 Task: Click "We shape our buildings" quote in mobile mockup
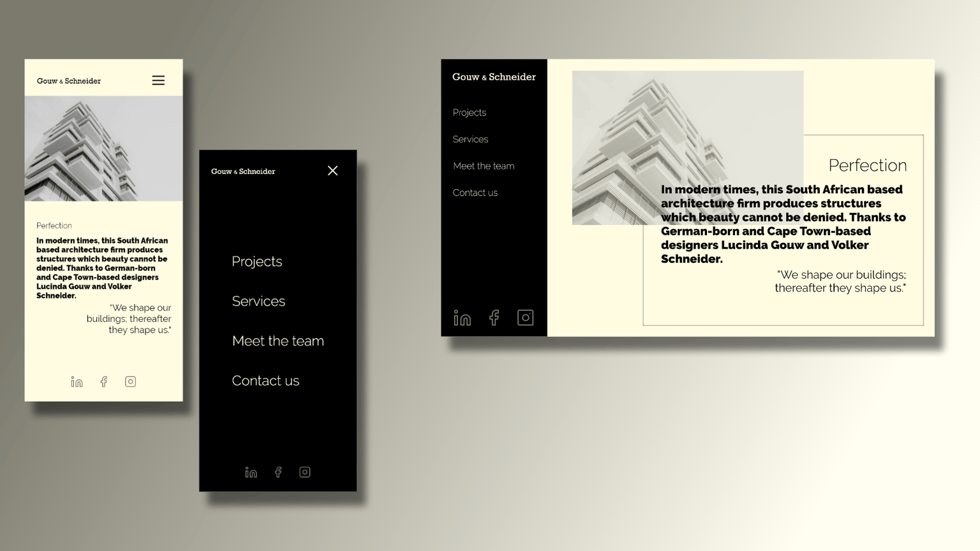129,319
